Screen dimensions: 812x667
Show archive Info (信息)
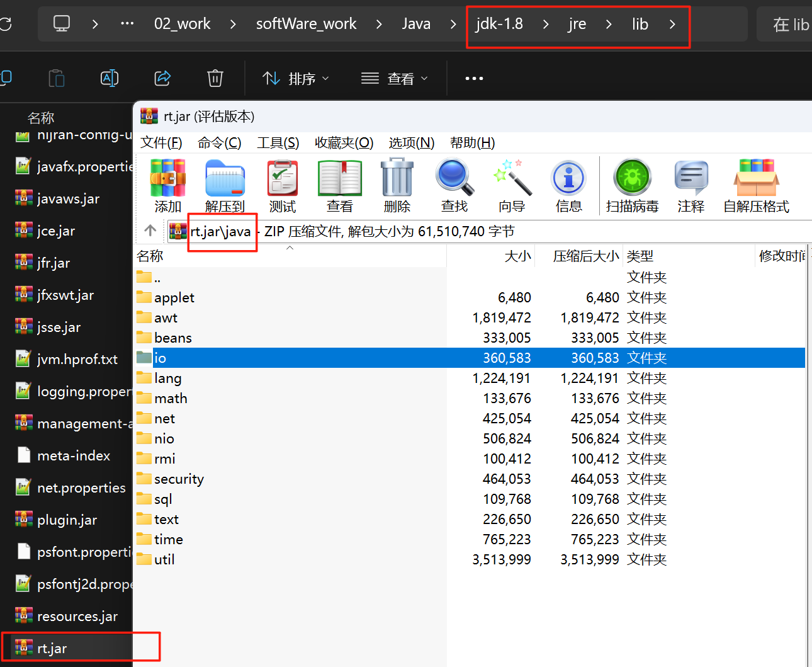(569, 186)
